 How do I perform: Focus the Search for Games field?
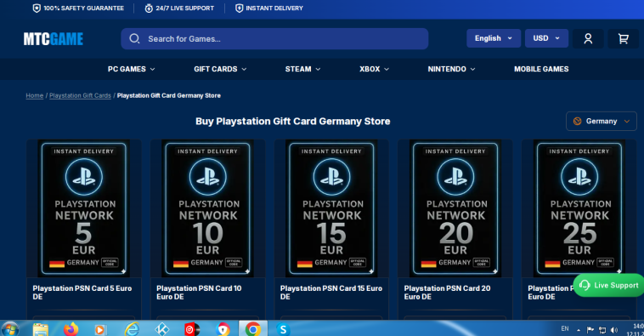point(274,38)
